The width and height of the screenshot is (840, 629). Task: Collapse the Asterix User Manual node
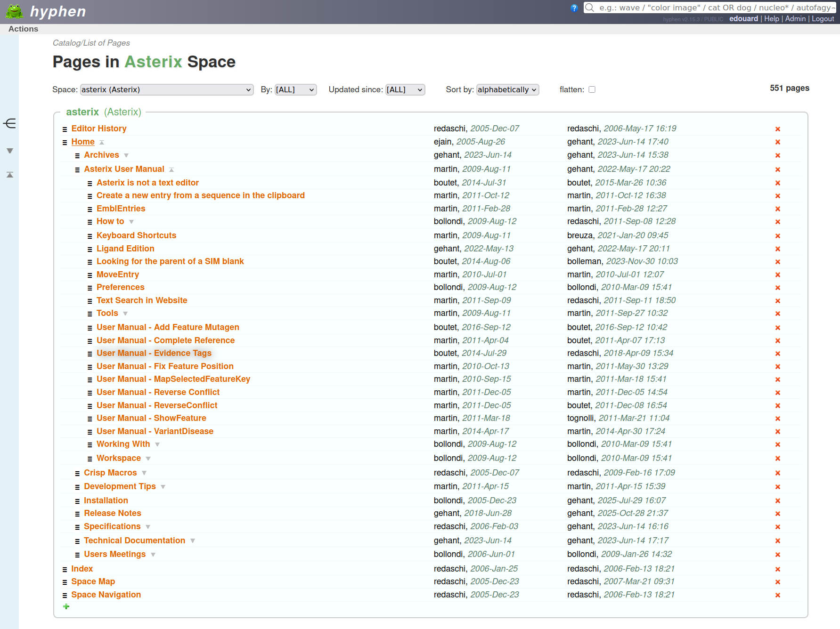[171, 169]
